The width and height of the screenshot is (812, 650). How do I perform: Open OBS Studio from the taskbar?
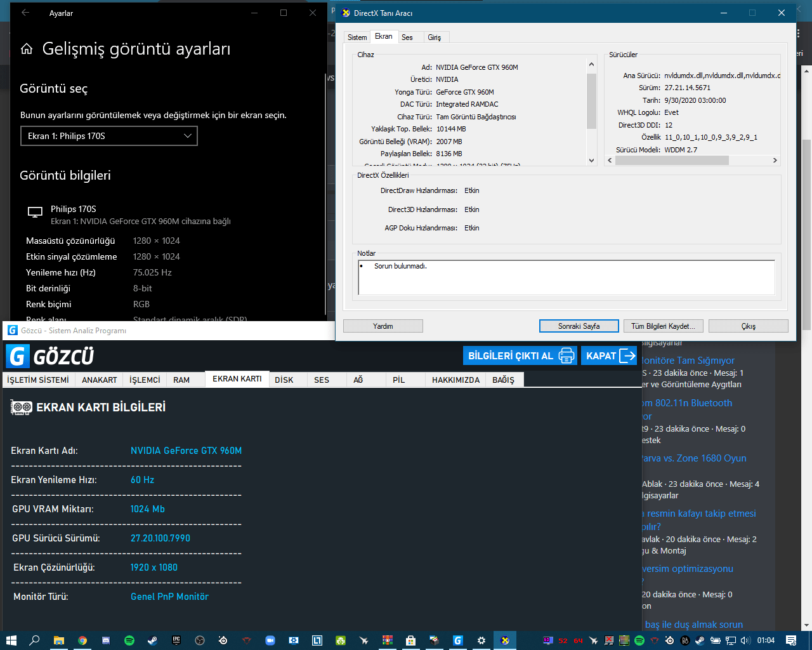tap(199, 640)
